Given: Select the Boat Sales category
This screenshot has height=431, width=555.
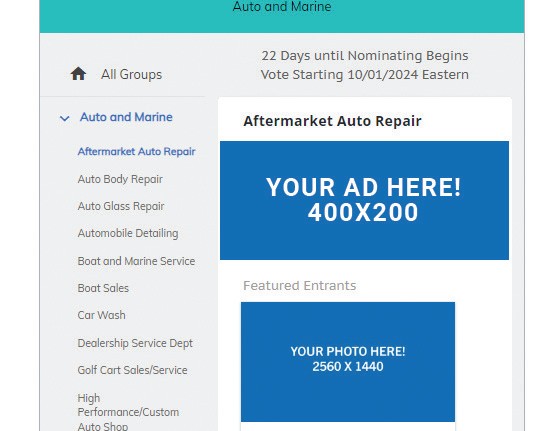Looking at the screenshot, I should [x=103, y=288].
